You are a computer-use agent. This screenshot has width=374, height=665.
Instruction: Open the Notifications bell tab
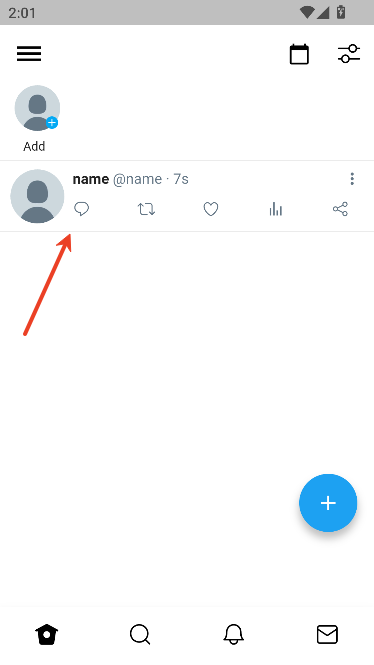(x=234, y=635)
